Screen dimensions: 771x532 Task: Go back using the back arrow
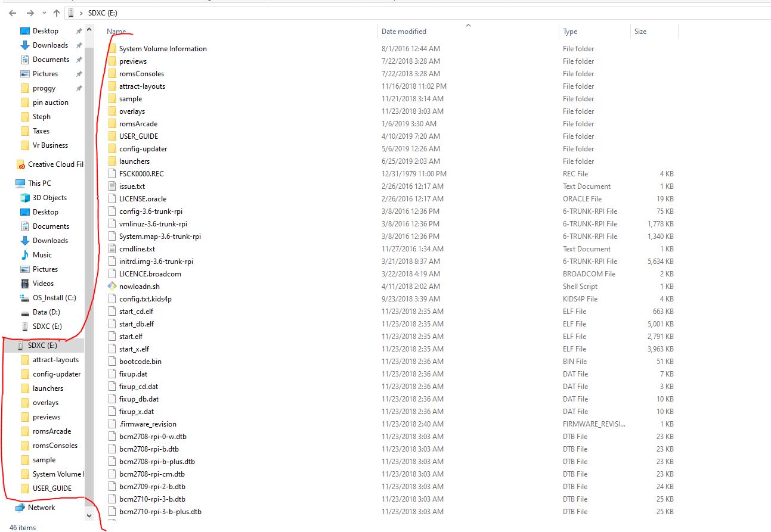13,13
